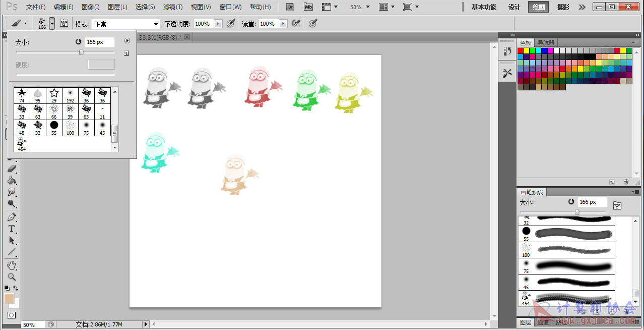Viewport: 644px width, 330px height.
Task: Select the 55 brush stroke preset in panel
Action: click(567, 234)
